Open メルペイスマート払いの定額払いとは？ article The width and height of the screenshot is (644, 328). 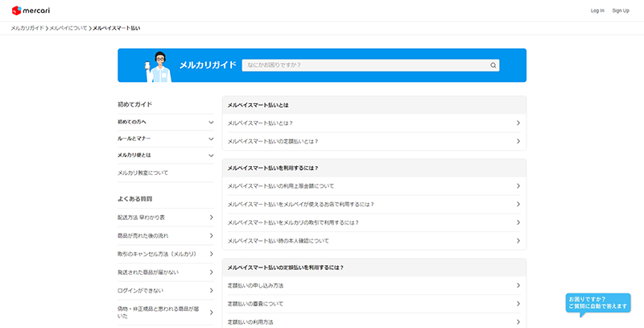point(374,141)
